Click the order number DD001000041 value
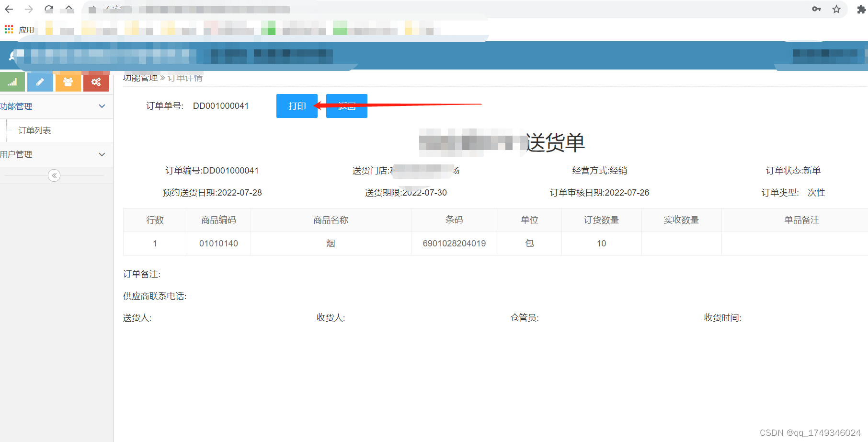Viewport: 868px width, 442px height. (x=221, y=106)
